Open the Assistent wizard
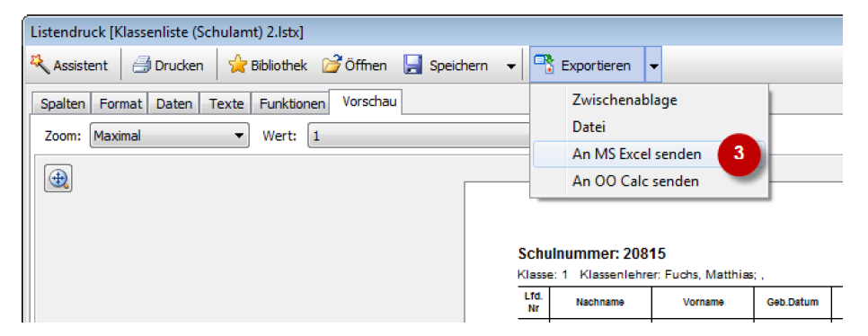The image size is (868, 336). (69, 66)
